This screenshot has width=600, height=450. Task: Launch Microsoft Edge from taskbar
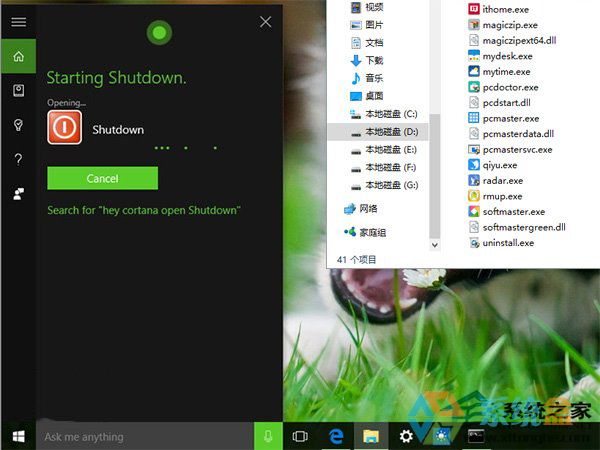click(x=336, y=436)
